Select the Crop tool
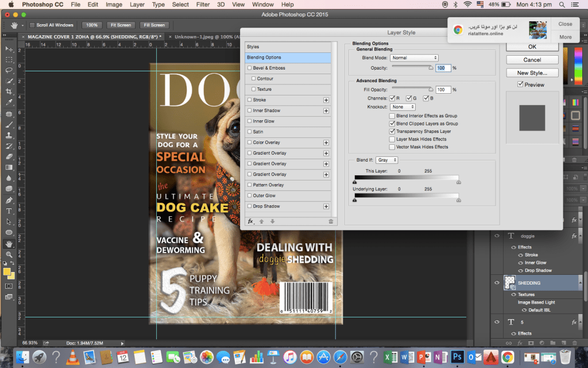The image size is (588, 368). point(9,91)
